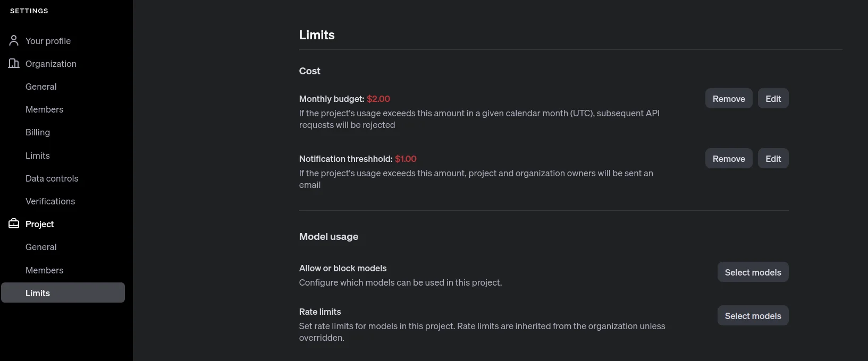Remove the notification threshold
This screenshot has height=361, width=868.
point(729,158)
